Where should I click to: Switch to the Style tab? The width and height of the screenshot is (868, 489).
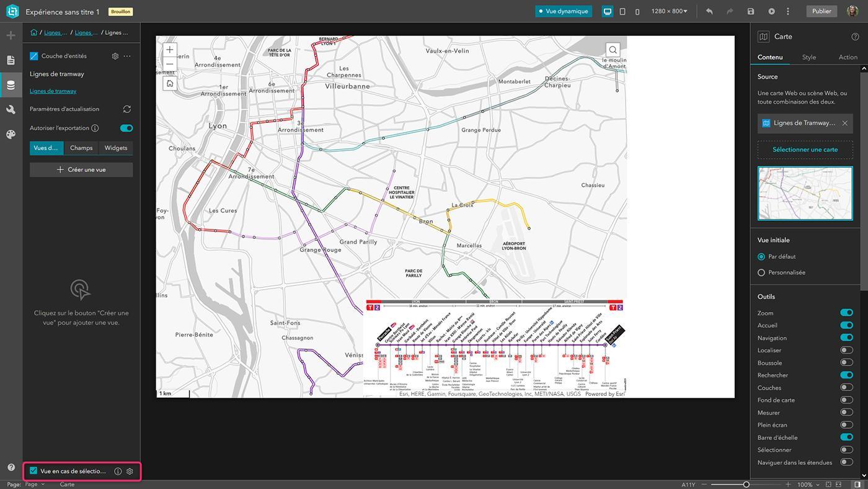[x=809, y=57]
